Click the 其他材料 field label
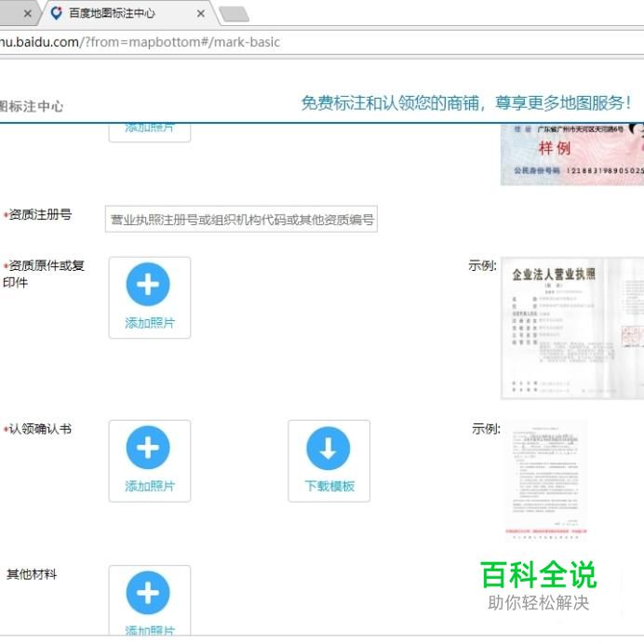Image resolution: width=644 pixels, height=644 pixels. [x=32, y=574]
